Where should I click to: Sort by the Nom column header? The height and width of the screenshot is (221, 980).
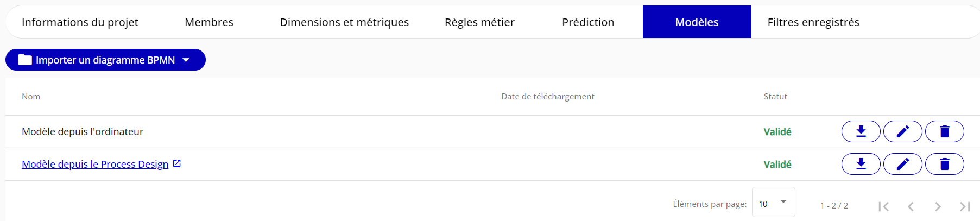31,97
